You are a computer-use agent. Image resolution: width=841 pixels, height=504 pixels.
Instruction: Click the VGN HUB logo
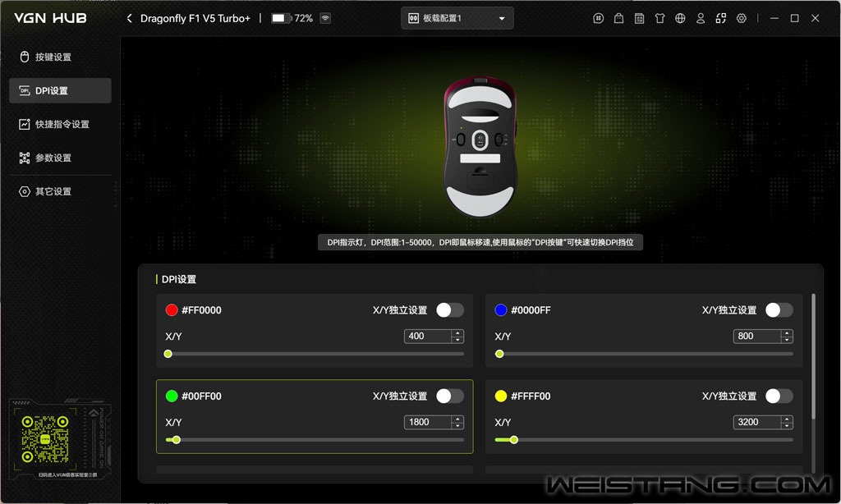[50, 18]
